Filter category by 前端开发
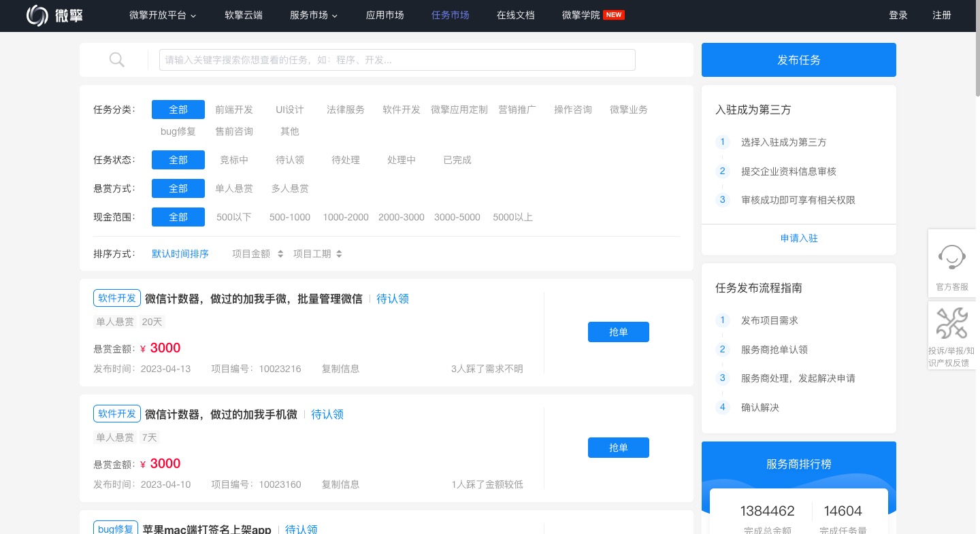Screen dimensions: 980x534 pyautogui.click(x=234, y=110)
